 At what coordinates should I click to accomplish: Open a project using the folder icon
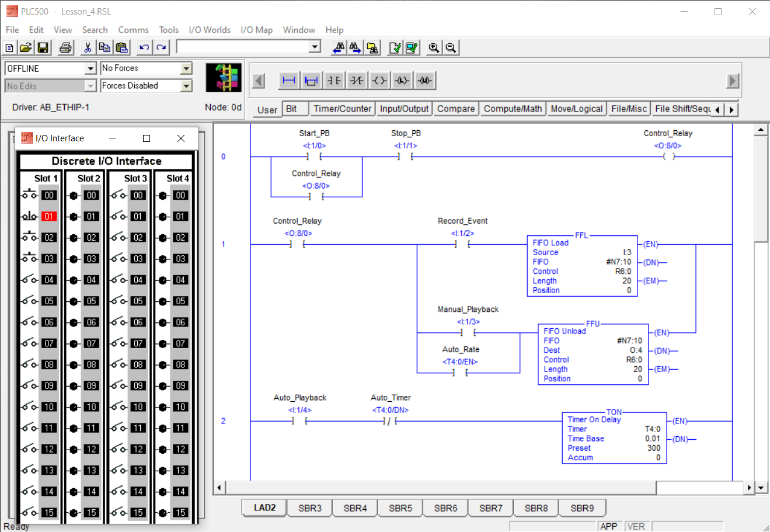point(26,48)
